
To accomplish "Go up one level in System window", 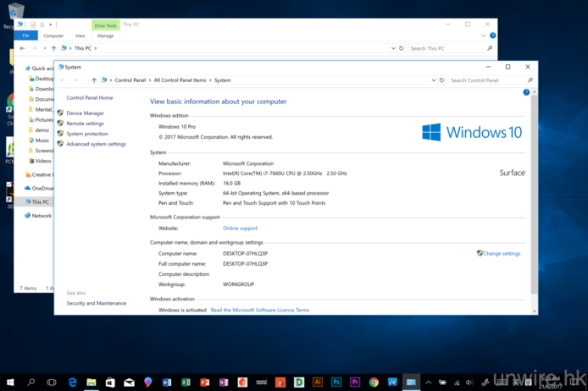I will pyautogui.click(x=93, y=80).
